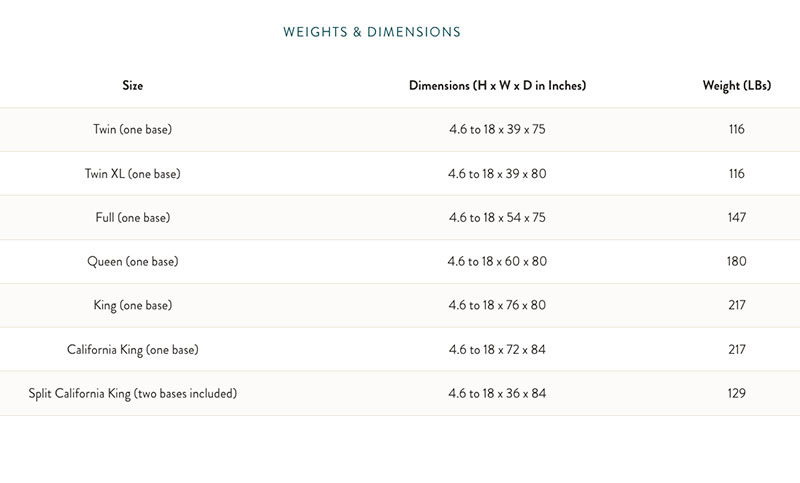
Task: Select the California King (one base) cell
Action: [133, 350]
